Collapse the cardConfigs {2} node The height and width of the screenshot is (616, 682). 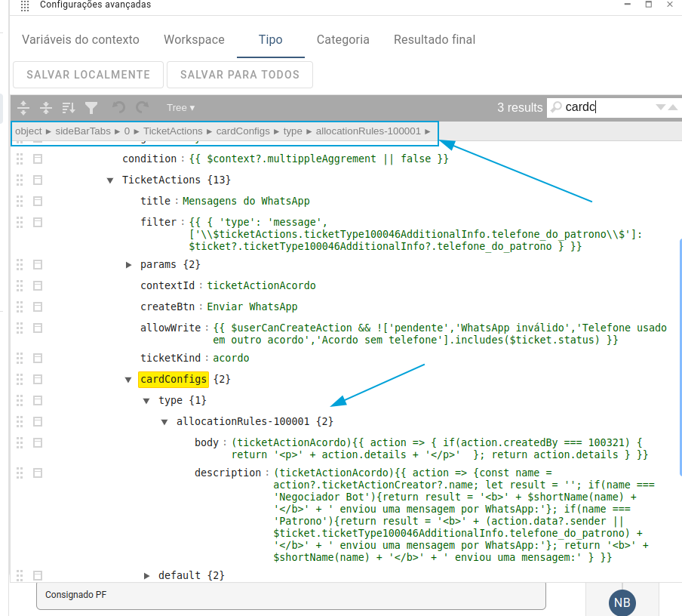click(x=128, y=380)
